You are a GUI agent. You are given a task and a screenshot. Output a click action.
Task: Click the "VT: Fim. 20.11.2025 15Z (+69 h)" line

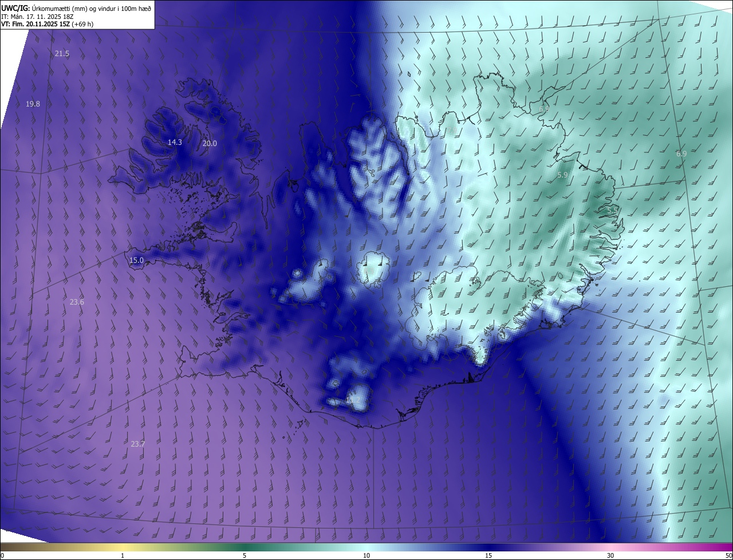47,24
